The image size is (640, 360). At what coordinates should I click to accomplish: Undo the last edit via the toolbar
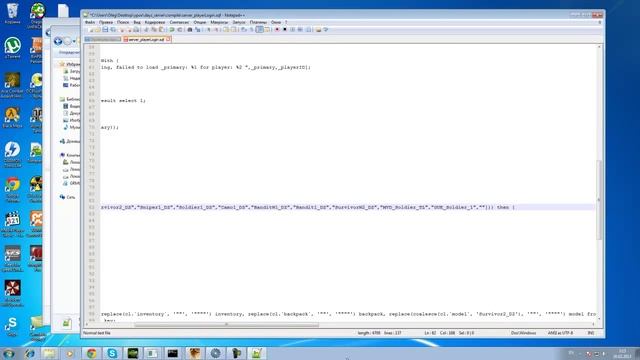click(172, 29)
